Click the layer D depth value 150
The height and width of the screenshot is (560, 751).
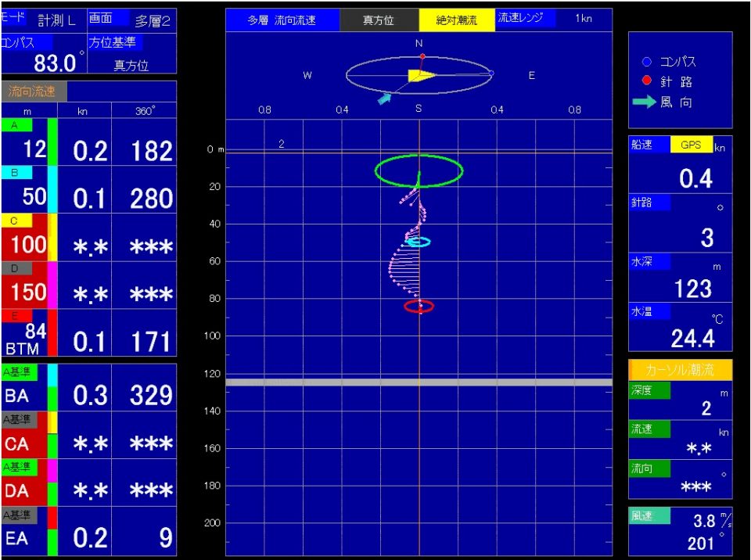pos(29,292)
